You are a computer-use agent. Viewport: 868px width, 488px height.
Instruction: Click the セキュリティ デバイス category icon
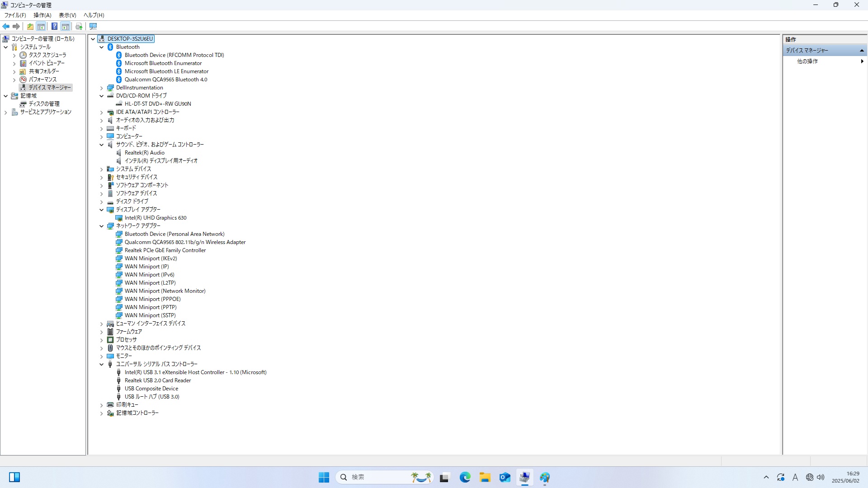click(110, 177)
